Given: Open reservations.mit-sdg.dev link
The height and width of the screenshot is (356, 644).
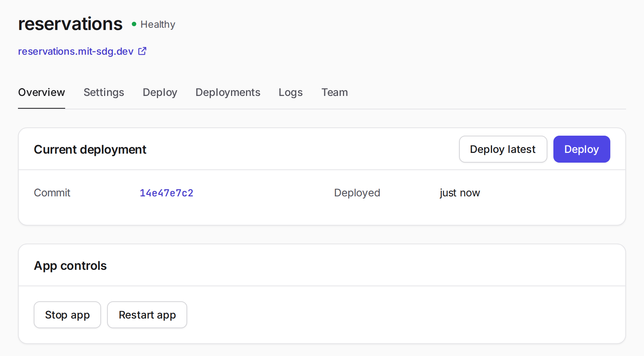Looking at the screenshot, I should pyautogui.click(x=76, y=51).
